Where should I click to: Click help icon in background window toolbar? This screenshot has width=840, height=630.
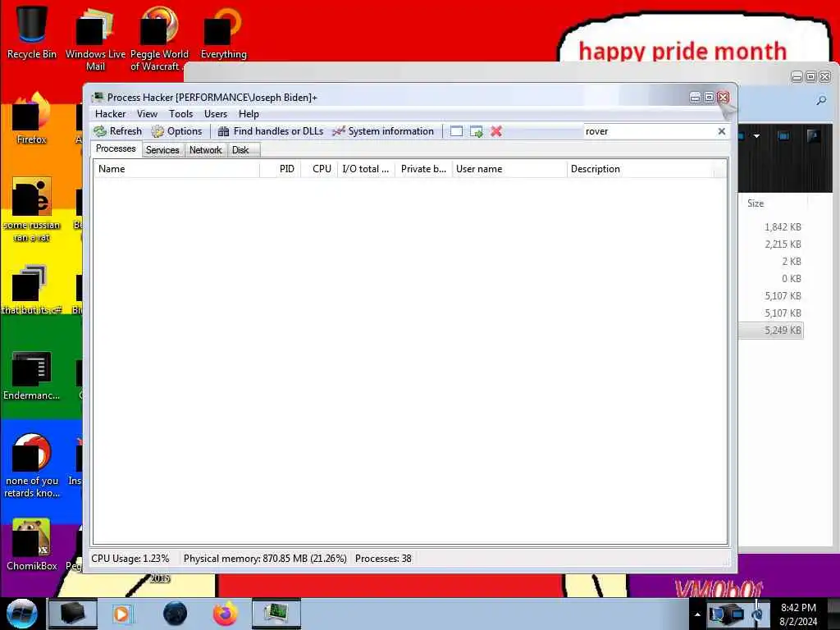(813, 136)
